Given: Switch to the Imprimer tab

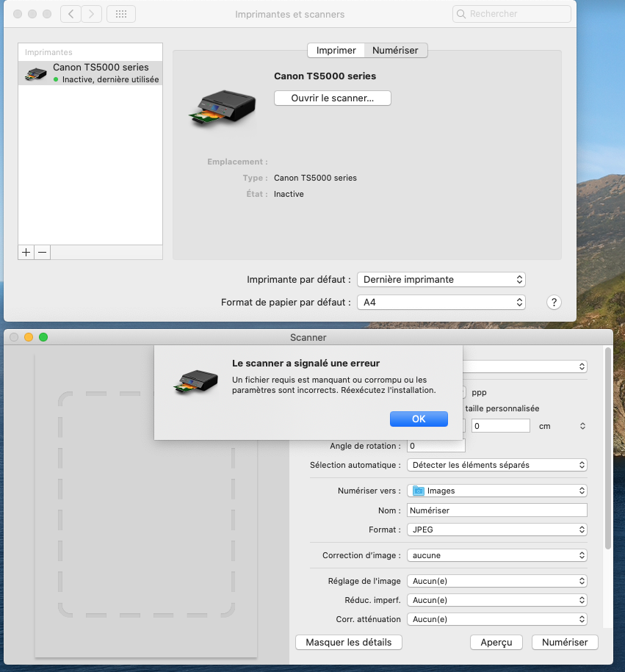Looking at the screenshot, I should [x=336, y=50].
